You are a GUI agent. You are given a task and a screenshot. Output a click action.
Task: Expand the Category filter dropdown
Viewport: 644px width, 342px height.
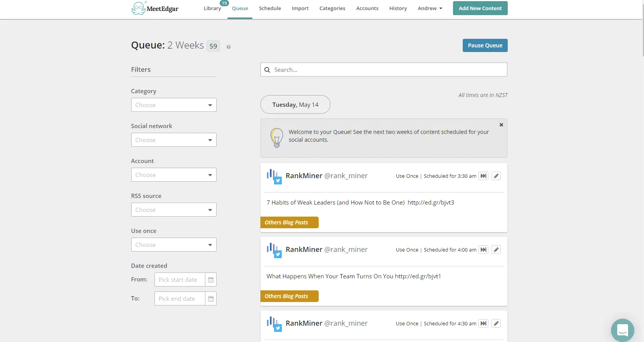click(174, 105)
